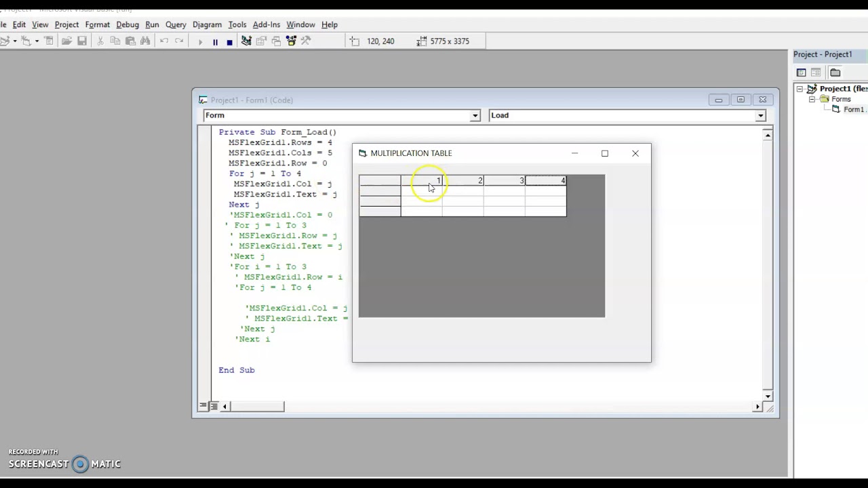Close the Form1 (Code) window
The width and height of the screenshot is (868, 488).
coord(762,100)
